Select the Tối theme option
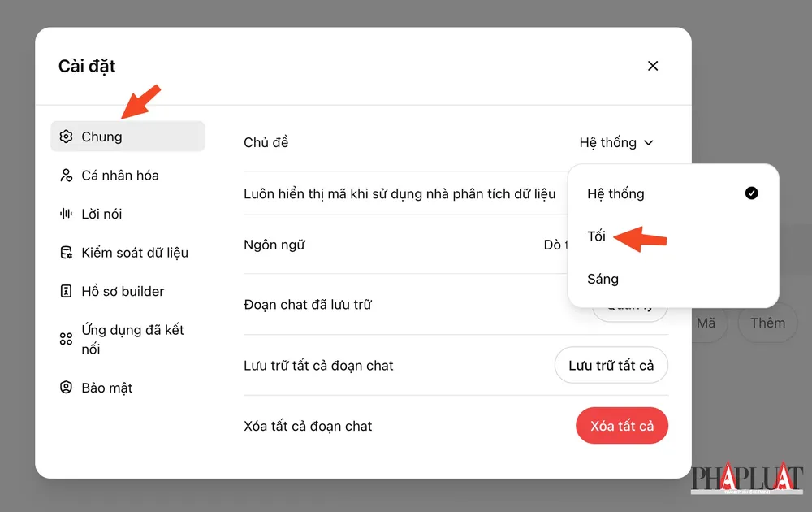This screenshot has height=512, width=812. click(x=596, y=236)
